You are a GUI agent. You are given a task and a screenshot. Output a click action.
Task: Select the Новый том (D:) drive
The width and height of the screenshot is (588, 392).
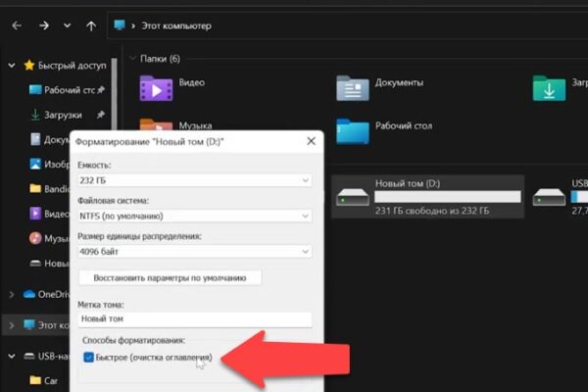[x=427, y=197]
